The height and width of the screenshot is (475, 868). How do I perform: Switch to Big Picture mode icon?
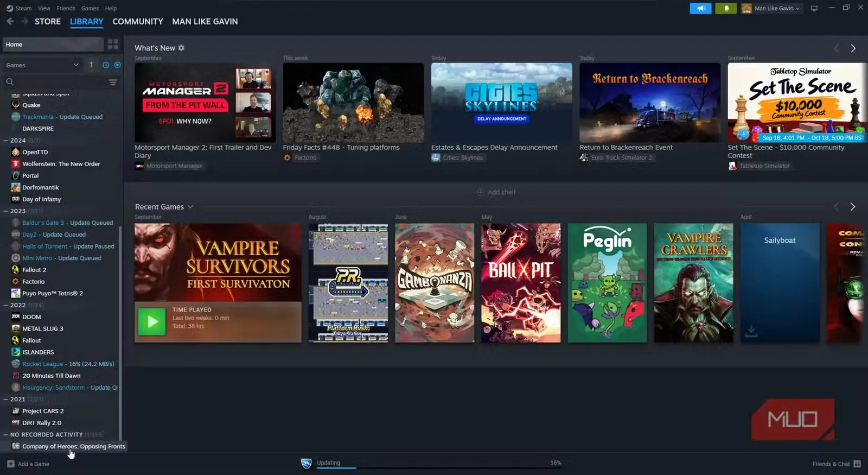[814, 8]
